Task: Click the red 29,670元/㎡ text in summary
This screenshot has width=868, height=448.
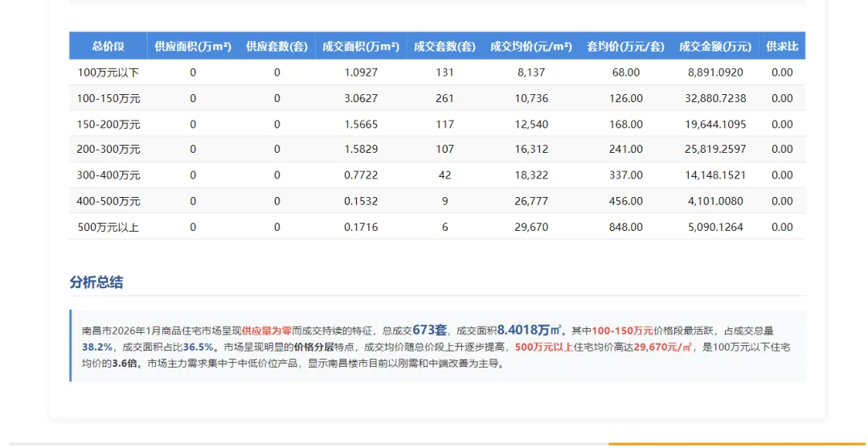Action: (663, 347)
